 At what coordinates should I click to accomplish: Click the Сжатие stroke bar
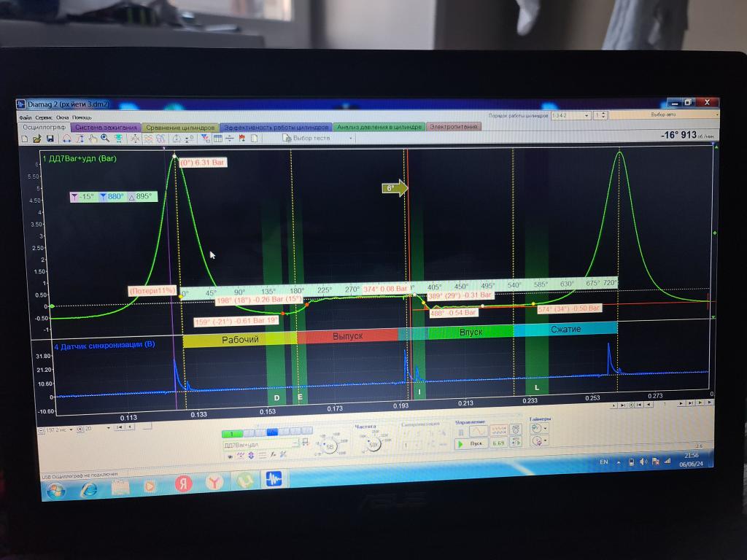[x=565, y=329]
